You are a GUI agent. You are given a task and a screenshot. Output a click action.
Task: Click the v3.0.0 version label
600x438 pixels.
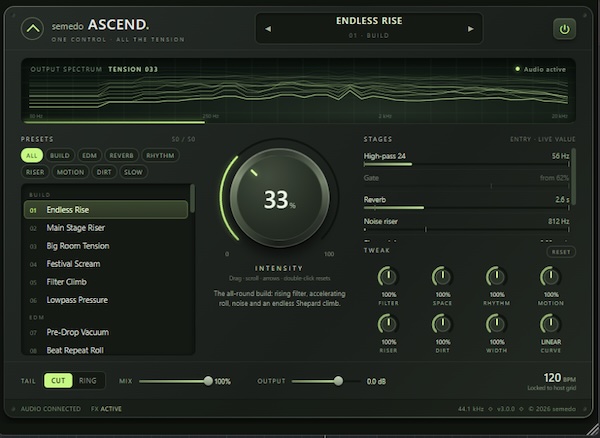tap(506, 409)
